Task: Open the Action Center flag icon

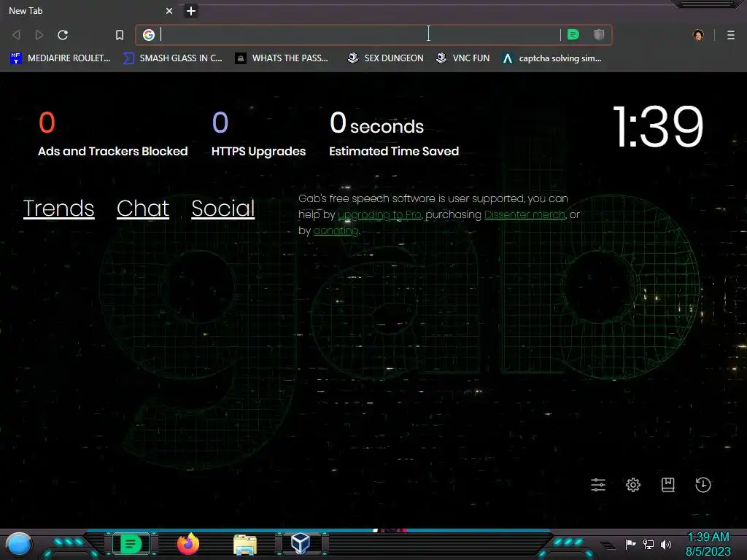Action: click(x=631, y=544)
